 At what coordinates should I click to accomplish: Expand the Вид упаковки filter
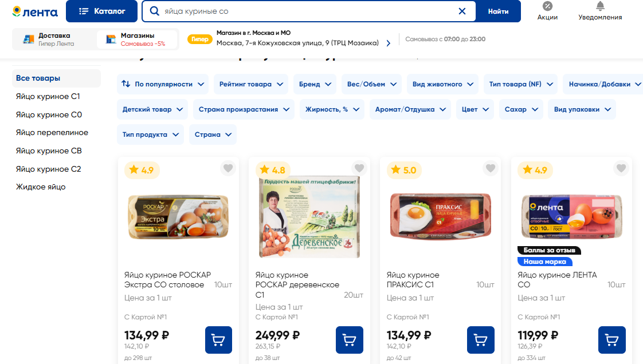tap(582, 109)
